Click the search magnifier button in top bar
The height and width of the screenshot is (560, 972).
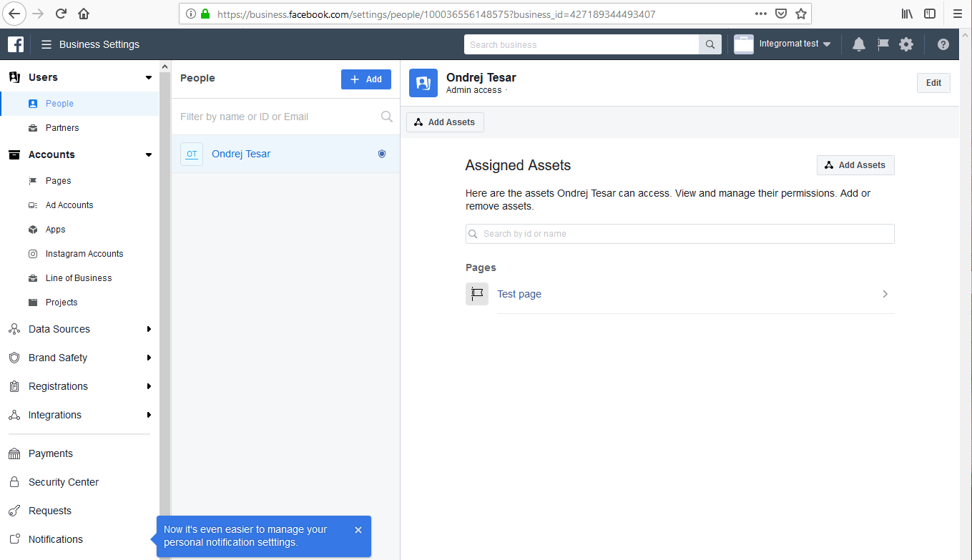click(710, 44)
